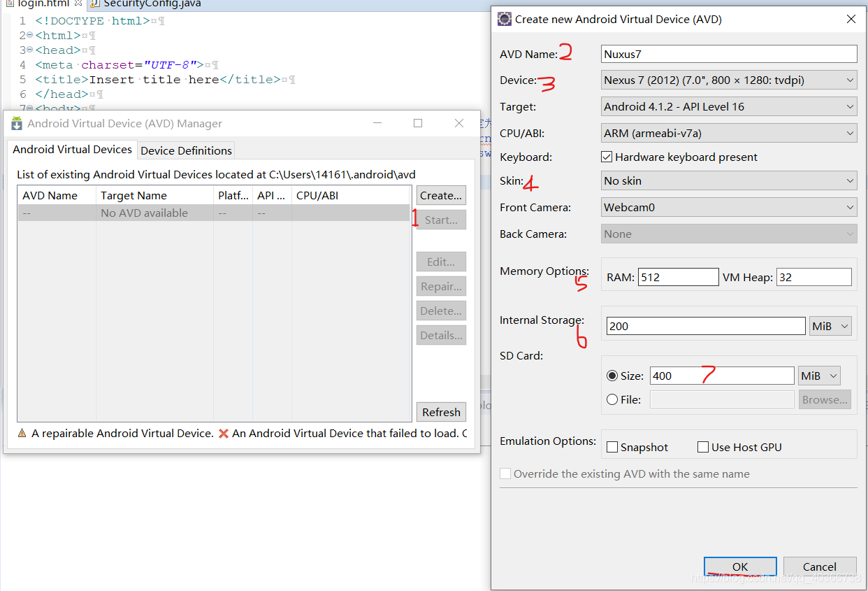Viewport: 868px width, 591px height.
Task: Click the Target Name column header
Action: click(154, 195)
